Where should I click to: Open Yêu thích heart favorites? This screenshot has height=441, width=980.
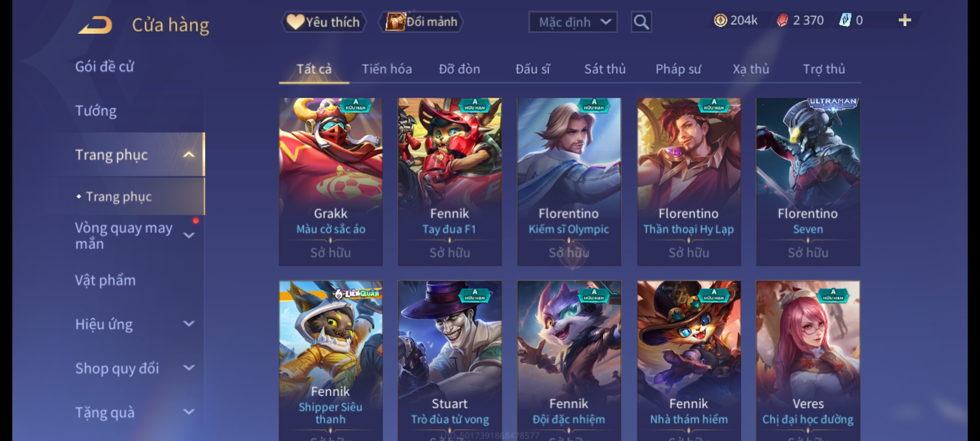(323, 22)
